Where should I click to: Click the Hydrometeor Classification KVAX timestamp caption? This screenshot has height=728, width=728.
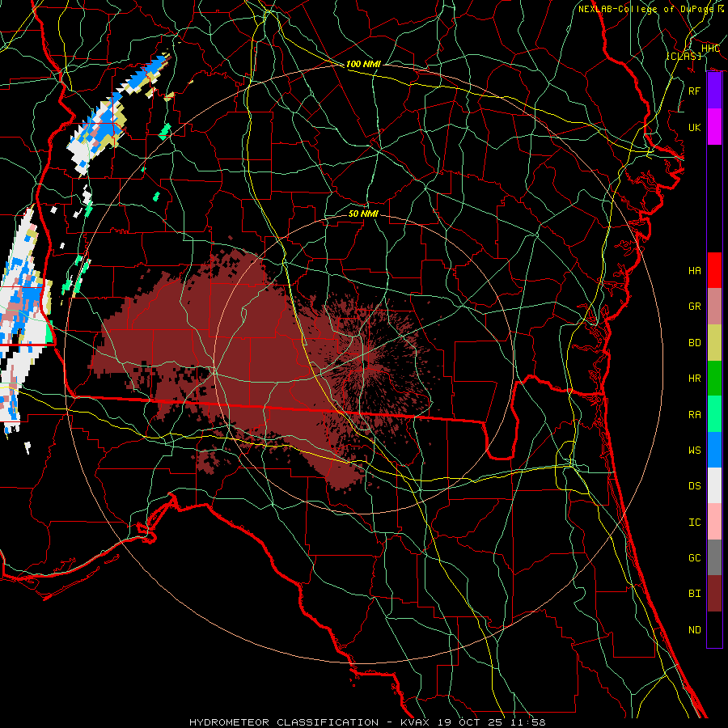tap(367, 722)
